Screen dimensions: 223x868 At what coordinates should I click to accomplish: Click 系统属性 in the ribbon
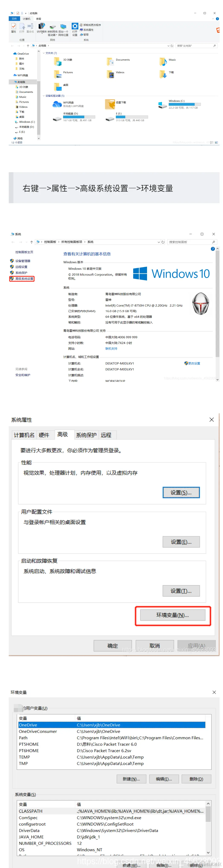[x=87, y=30]
